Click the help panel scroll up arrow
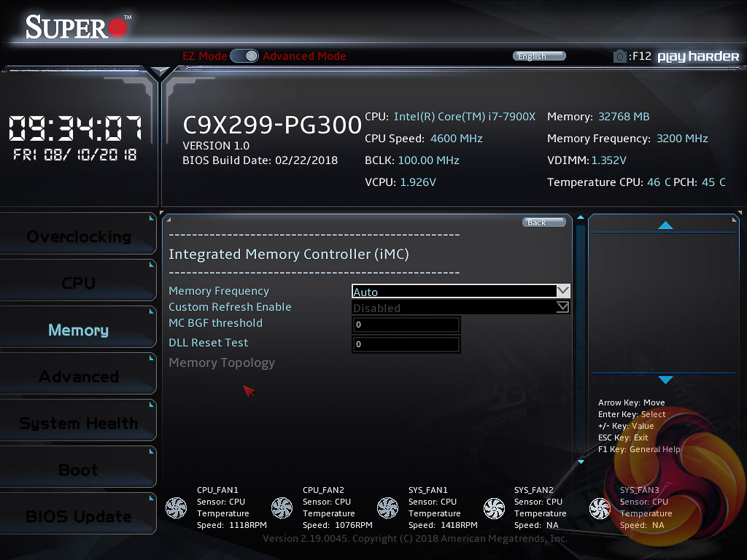 [x=665, y=225]
